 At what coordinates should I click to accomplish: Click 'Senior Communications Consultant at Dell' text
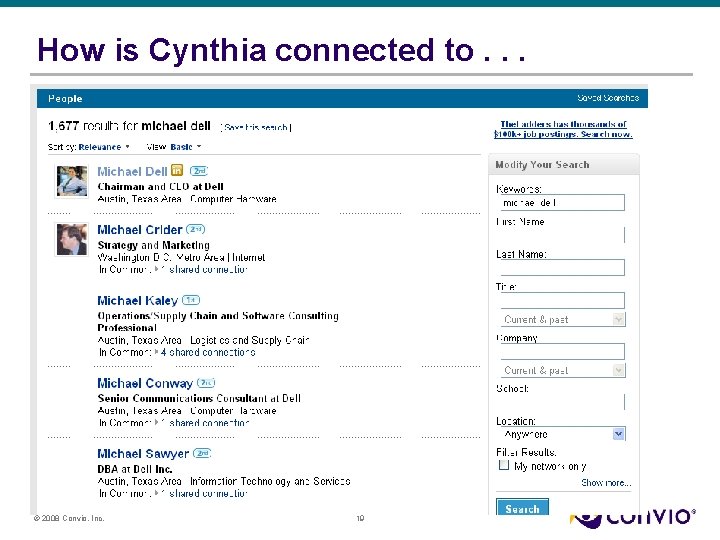[199, 398]
